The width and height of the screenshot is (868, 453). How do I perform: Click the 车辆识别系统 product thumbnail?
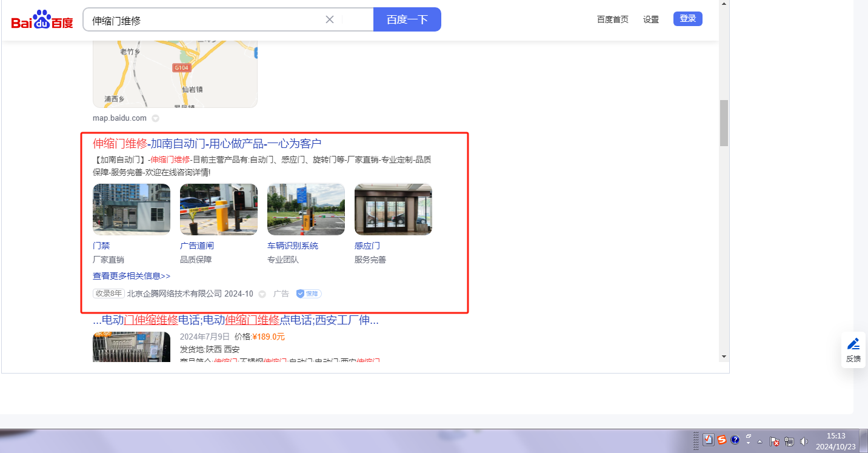coord(306,209)
